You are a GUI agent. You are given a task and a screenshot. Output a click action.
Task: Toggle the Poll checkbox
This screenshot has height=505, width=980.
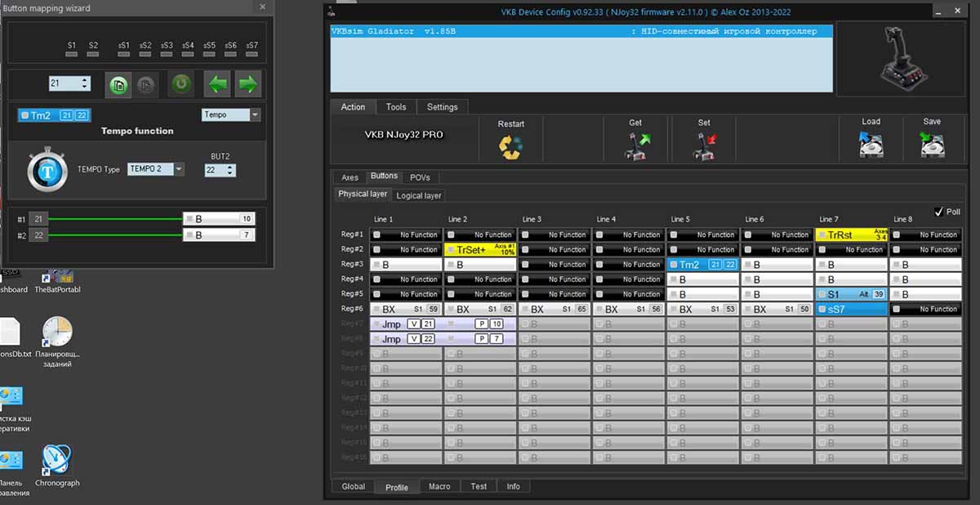(x=939, y=212)
